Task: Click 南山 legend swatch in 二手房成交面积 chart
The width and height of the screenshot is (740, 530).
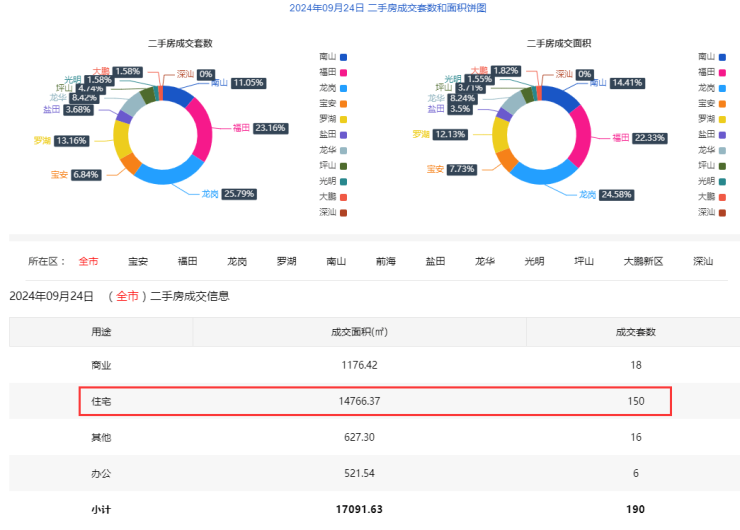Action: [722, 57]
